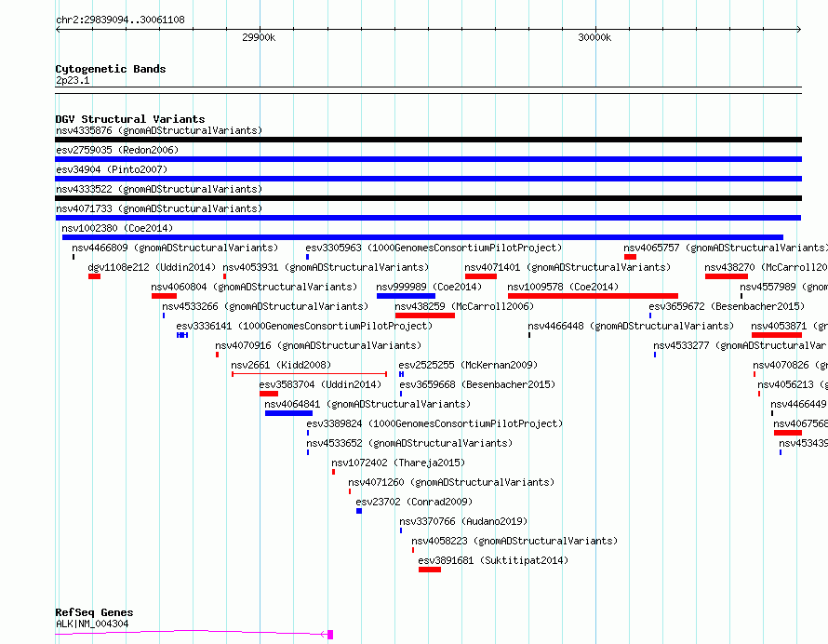
Task: Click the left arrow end of ruler
Action: (58, 30)
